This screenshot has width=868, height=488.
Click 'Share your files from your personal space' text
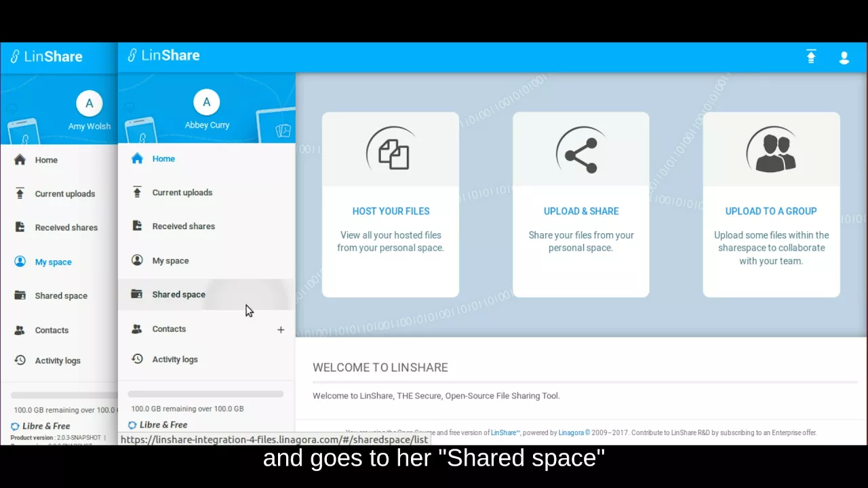pyautogui.click(x=581, y=241)
